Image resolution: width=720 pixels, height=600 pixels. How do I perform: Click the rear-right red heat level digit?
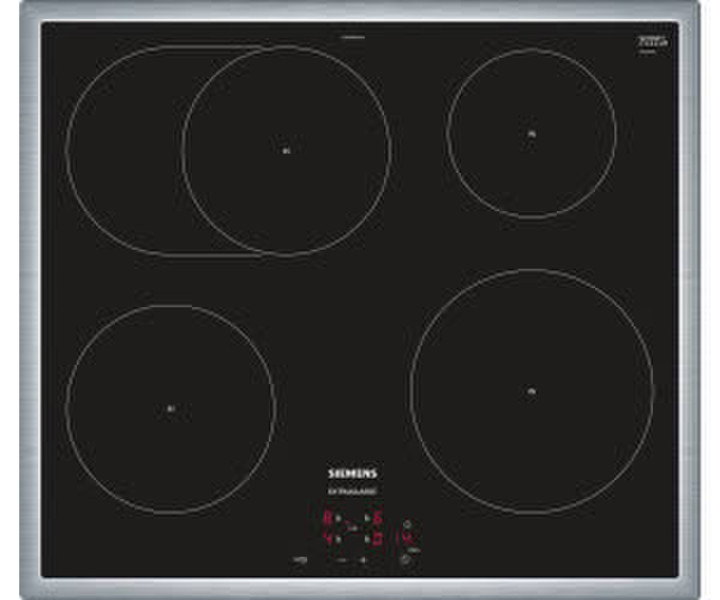click(378, 518)
